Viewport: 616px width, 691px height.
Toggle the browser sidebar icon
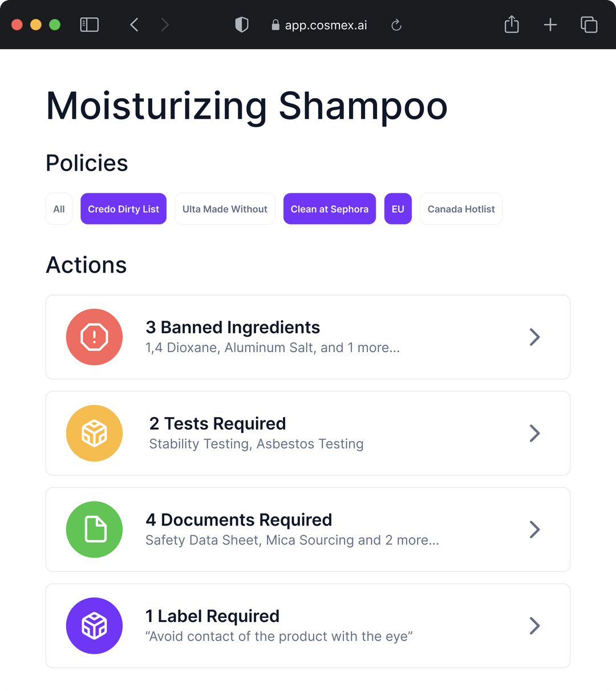pos(90,25)
